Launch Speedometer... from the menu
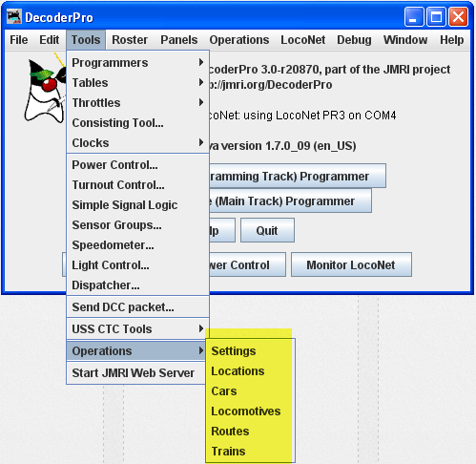Image resolution: width=476 pixels, height=464 pixels. 137,245
